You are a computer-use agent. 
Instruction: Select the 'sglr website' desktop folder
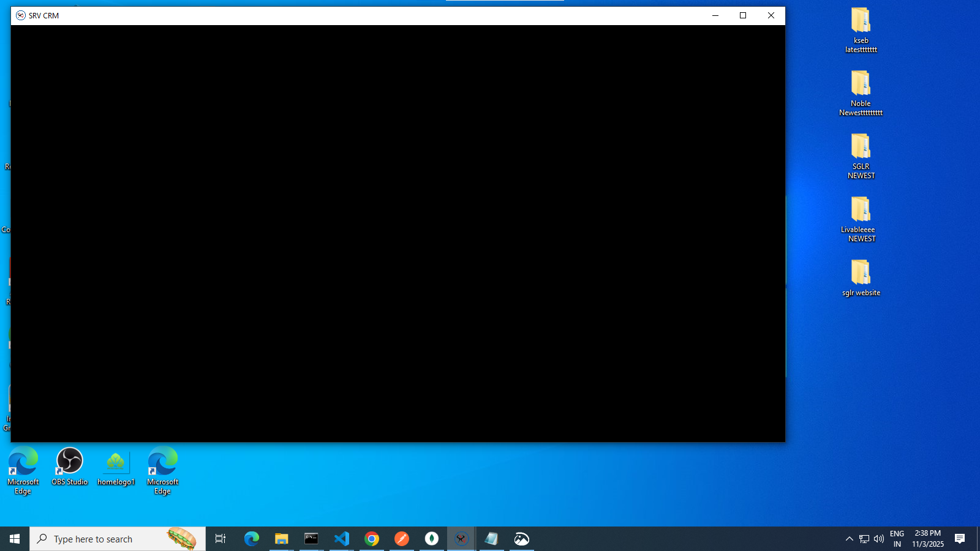(861, 277)
